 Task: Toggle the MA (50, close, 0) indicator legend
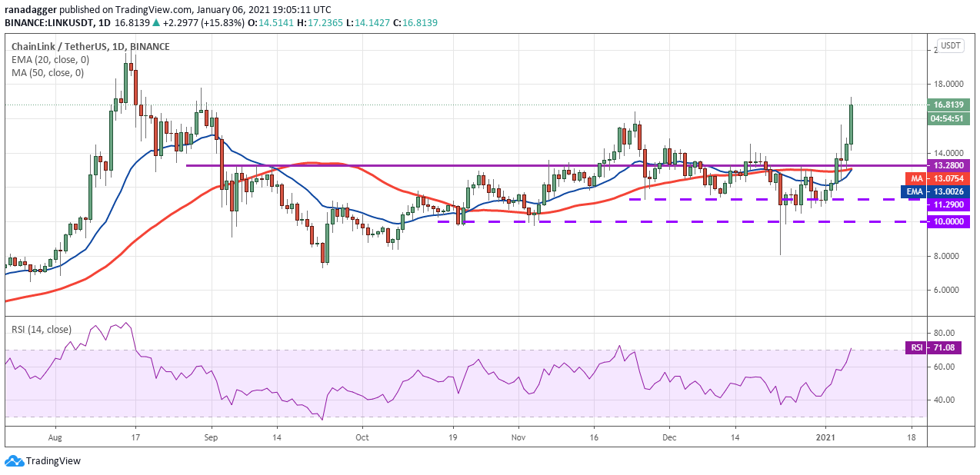pyautogui.click(x=48, y=73)
